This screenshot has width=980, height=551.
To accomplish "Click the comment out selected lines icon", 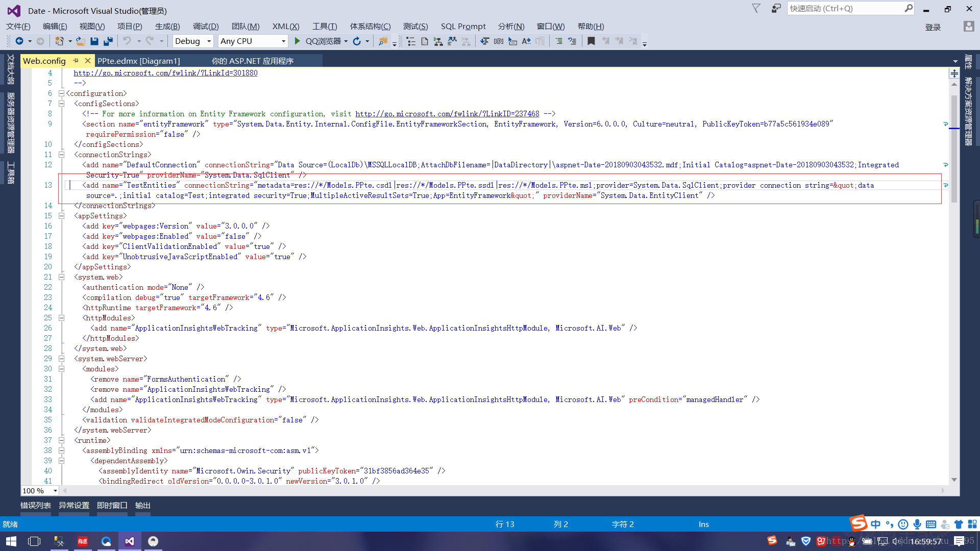I will tap(559, 41).
